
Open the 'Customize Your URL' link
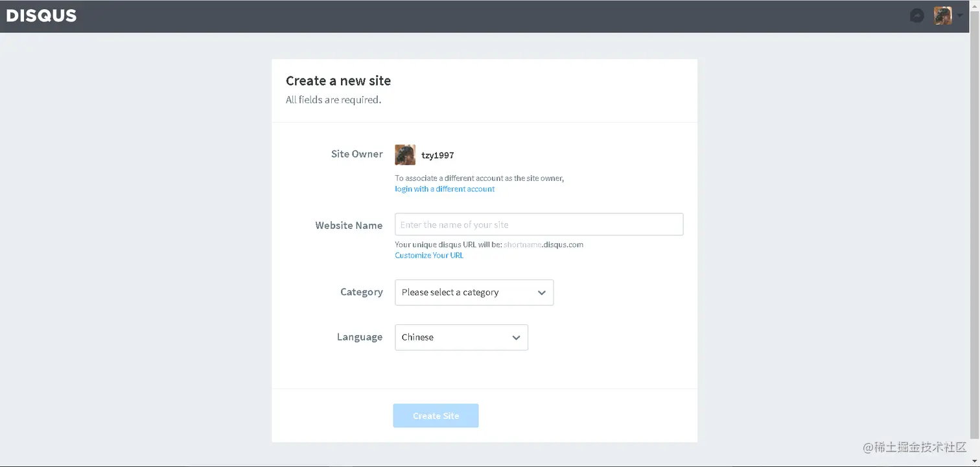429,255
